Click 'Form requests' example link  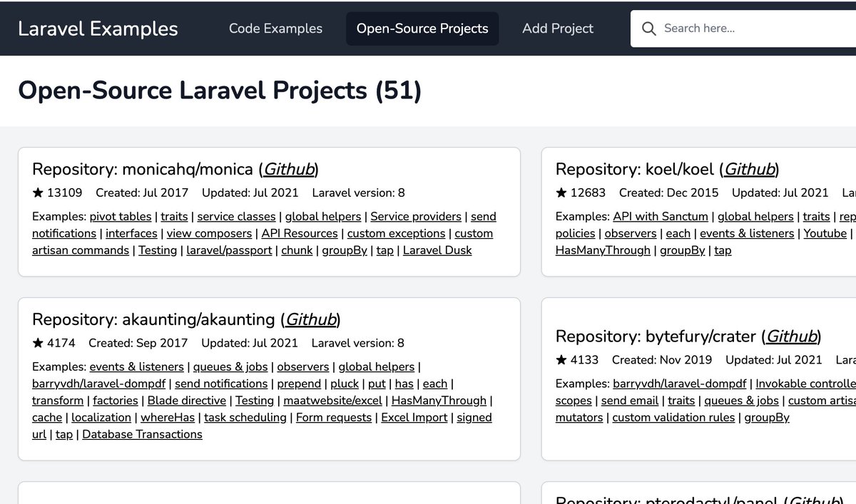pos(334,418)
